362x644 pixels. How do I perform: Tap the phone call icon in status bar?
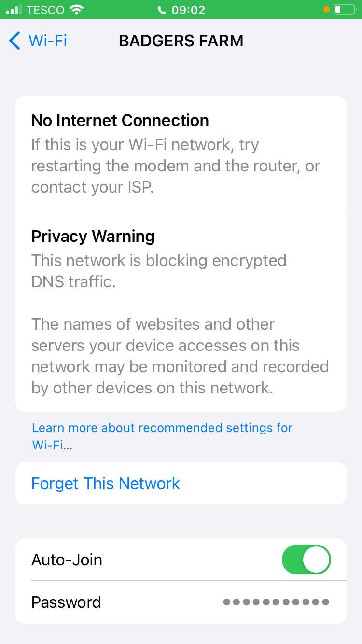(x=162, y=10)
